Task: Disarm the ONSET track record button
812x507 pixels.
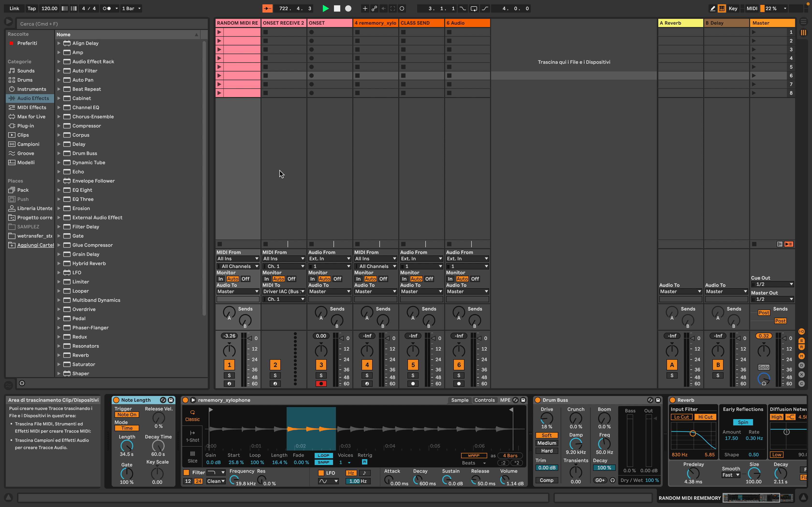Action: 321,384
